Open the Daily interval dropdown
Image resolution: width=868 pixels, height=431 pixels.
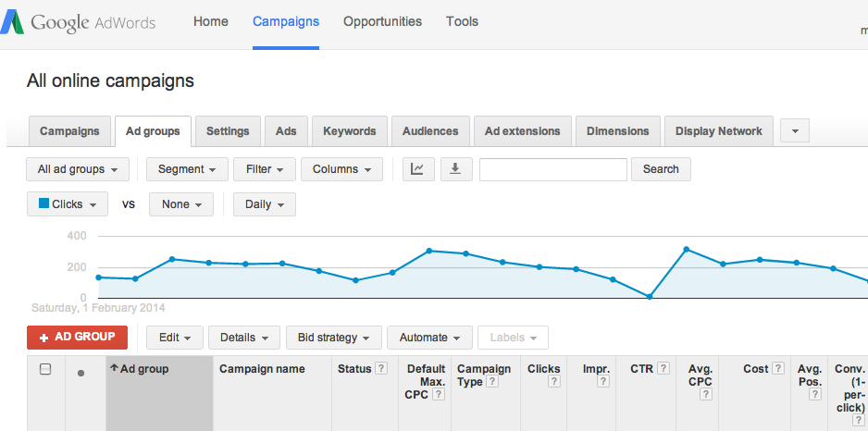pyautogui.click(x=265, y=204)
